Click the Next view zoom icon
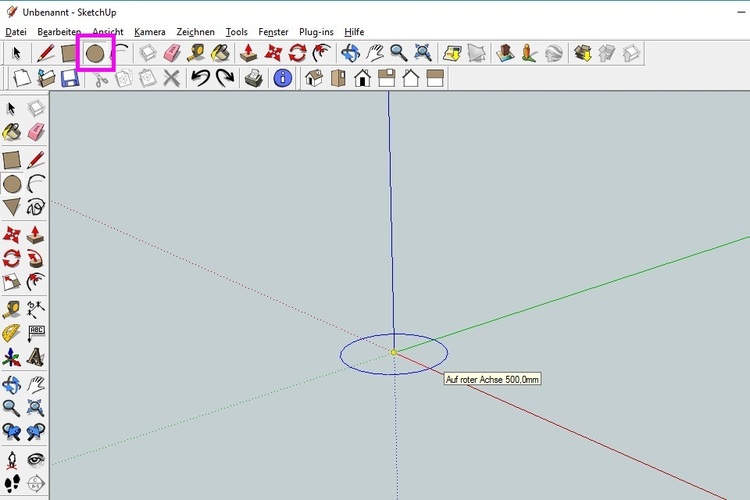The height and width of the screenshot is (500, 750). [x=36, y=432]
